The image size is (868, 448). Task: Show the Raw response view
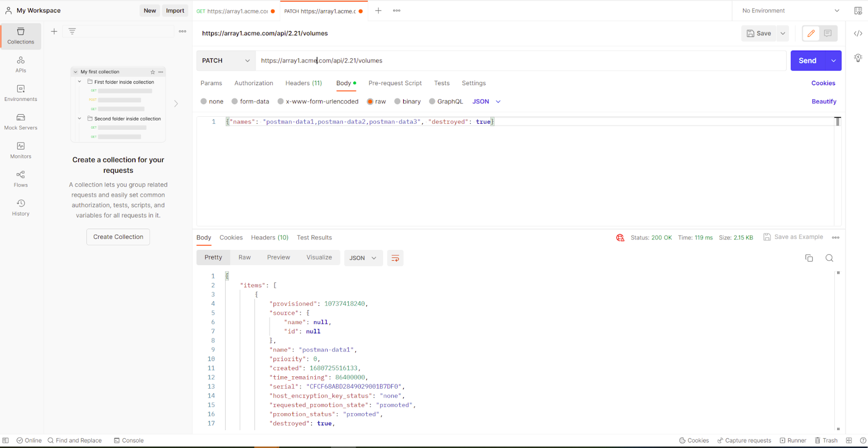(245, 257)
